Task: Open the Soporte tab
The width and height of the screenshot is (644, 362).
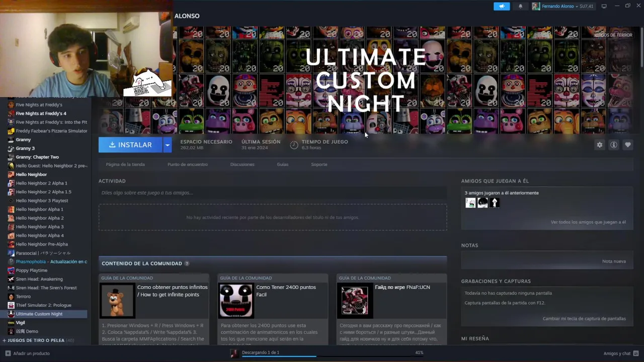Action: tap(319, 164)
